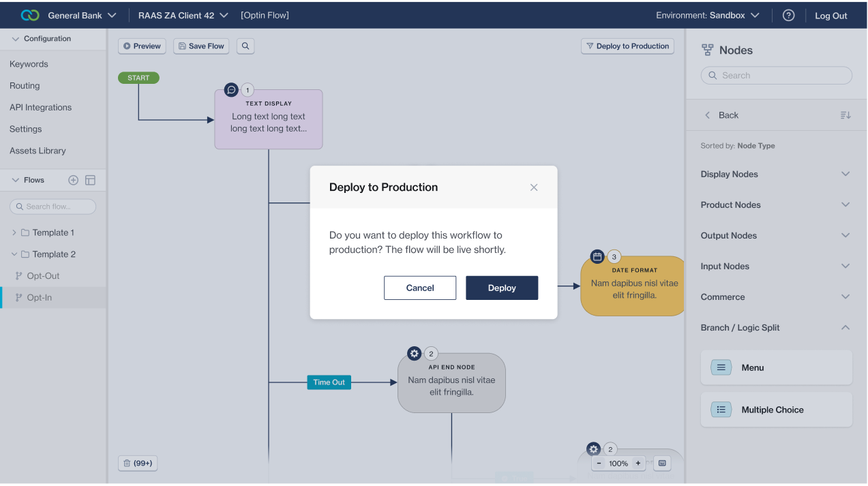The height and width of the screenshot is (486, 868).
Task: Open the Routing configuration item
Action: click(x=25, y=86)
